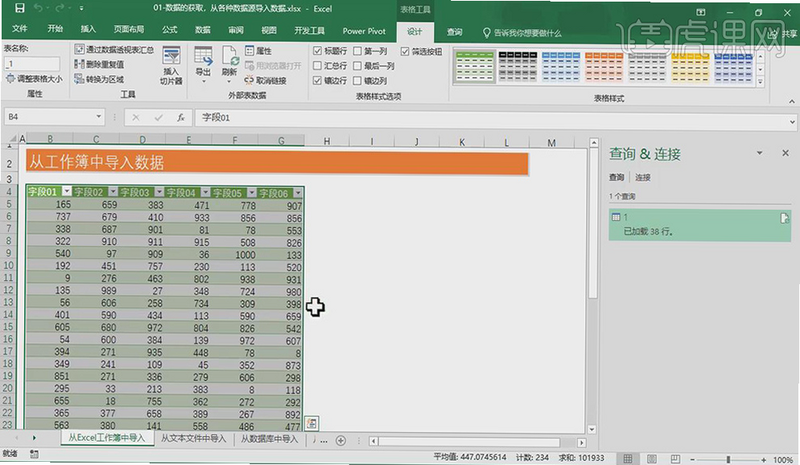This screenshot has height=465, width=800.
Task: Open the 数据 Data ribbon tab
Action: coord(203,30)
